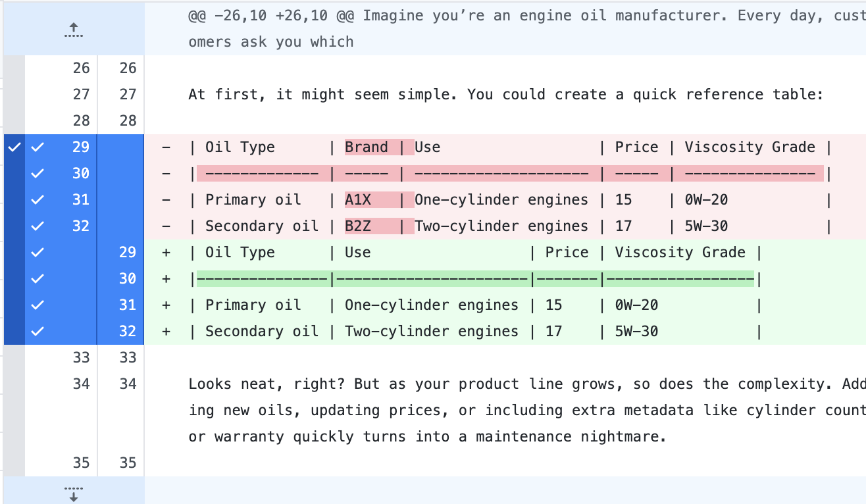Expand hidden lines below the hunk
Image resolution: width=866 pixels, height=504 pixels.
point(74,491)
